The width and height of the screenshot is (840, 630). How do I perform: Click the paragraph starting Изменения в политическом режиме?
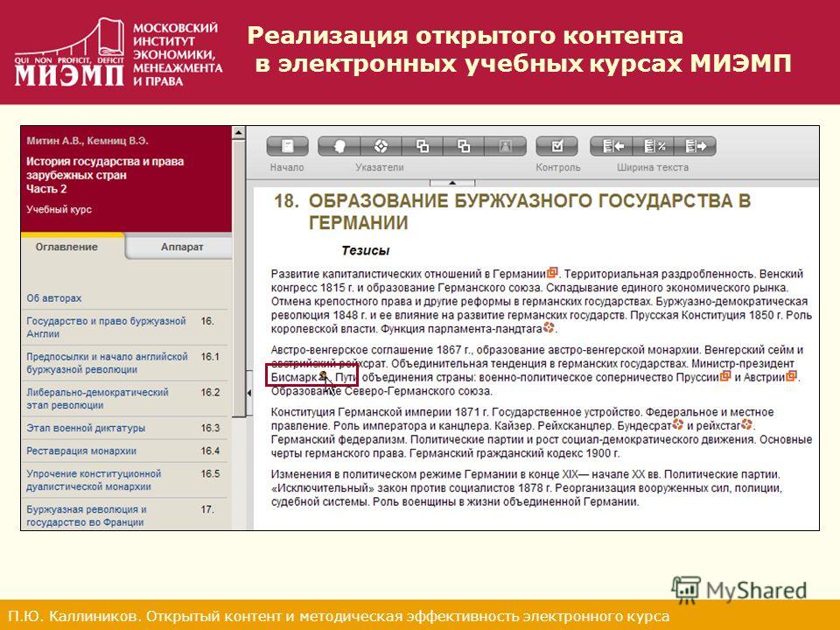click(x=527, y=488)
